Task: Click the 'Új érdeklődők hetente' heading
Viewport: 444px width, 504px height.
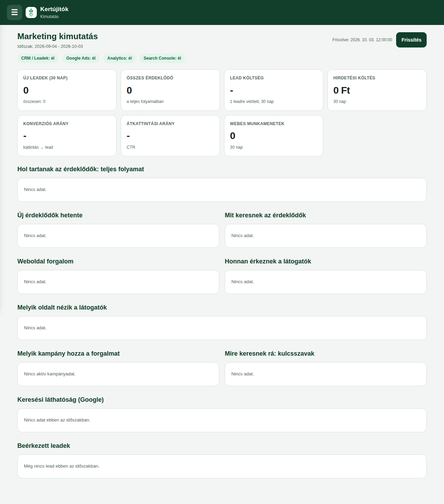Action: click(50, 215)
